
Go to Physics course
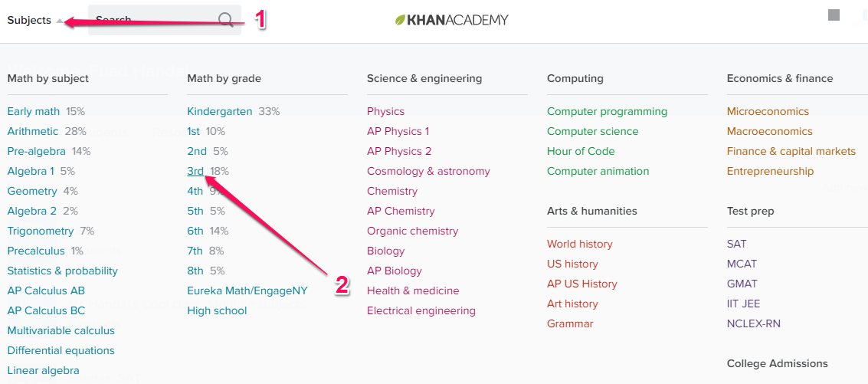point(385,111)
